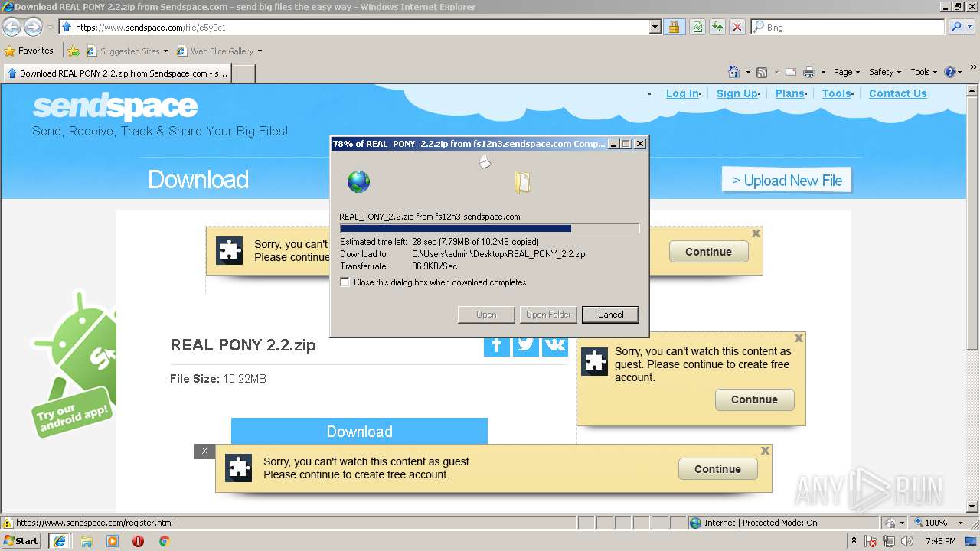
Task: Open Windows Explorer from taskbar
Action: click(x=87, y=541)
